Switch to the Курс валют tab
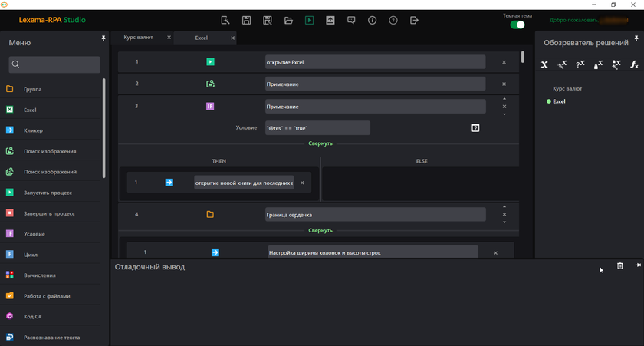644x346 pixels. coord(139,38)
